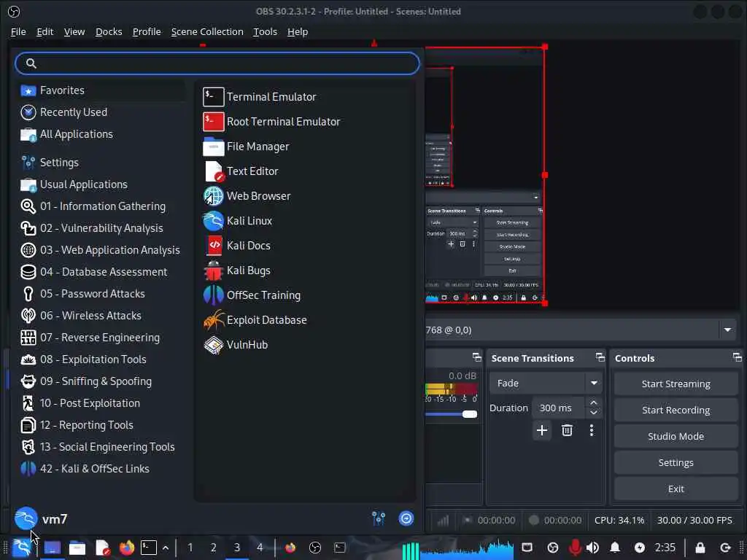Select All Applications category
The height and width of the screenshot is (560, 747).
click(101, 134)
